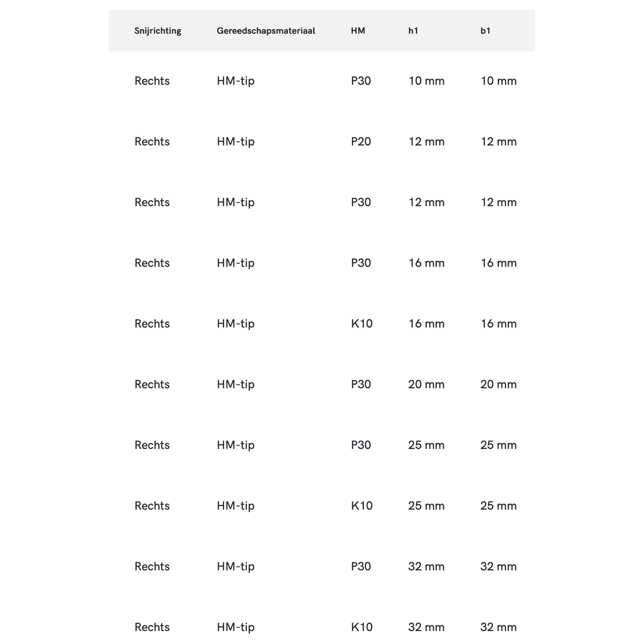The image size is (644, 644).
Task: Click K10 in the 25 mm row
Action: (x=362, y=506)
